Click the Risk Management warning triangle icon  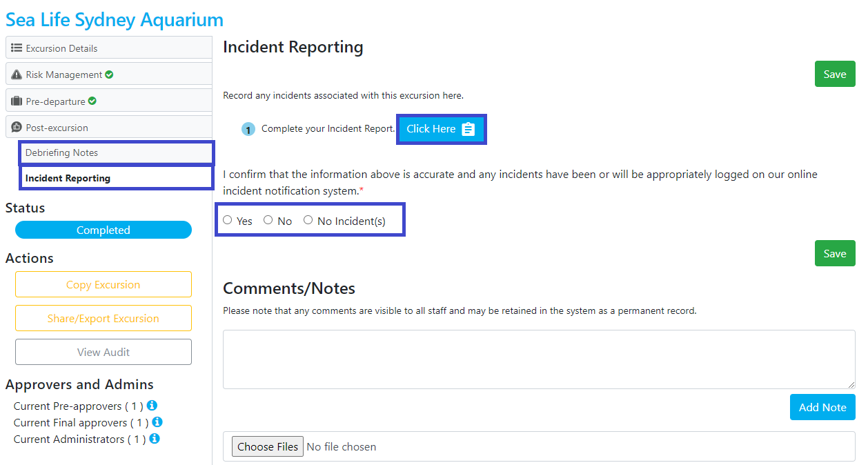[x=17, y=75]
